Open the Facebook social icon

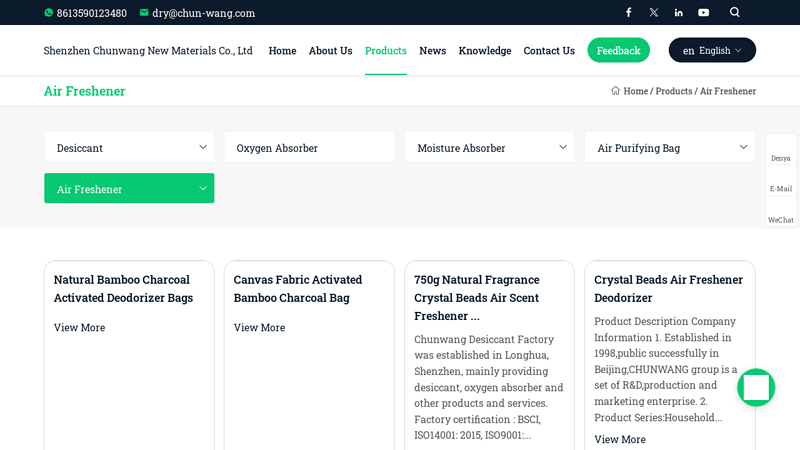pyautogui.click(x=629, y=12)
